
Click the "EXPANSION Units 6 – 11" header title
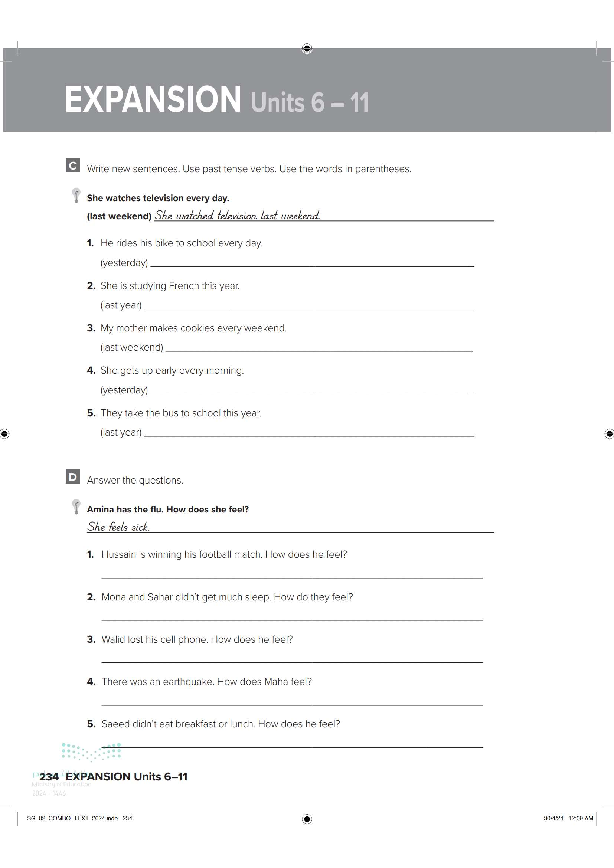[217, 99]
